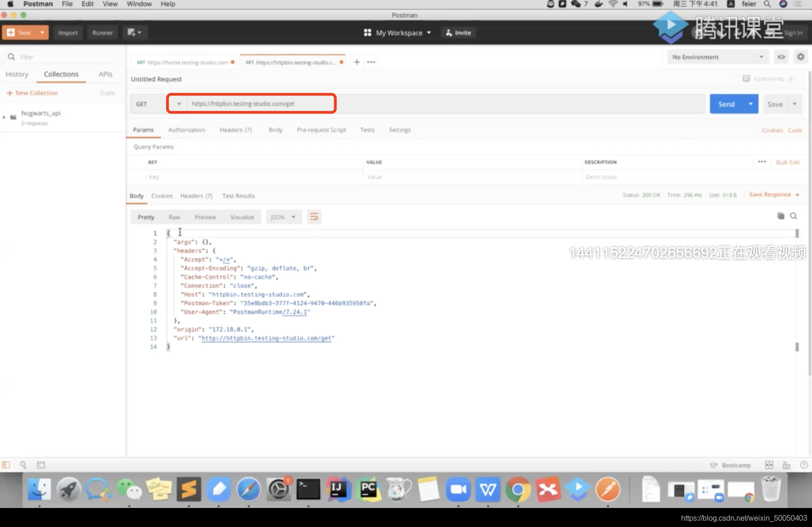Open the Trash link

coord(108,93)
